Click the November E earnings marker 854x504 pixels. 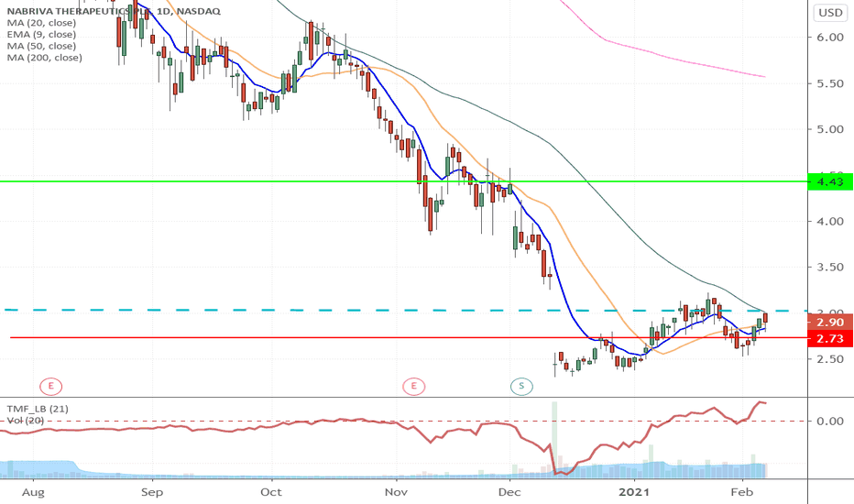click(413, 387)
